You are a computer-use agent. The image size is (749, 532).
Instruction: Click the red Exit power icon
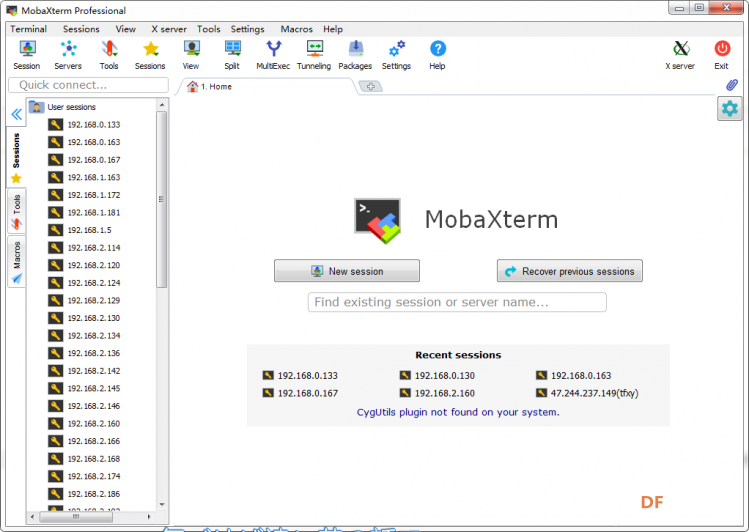tap(722, 55)
